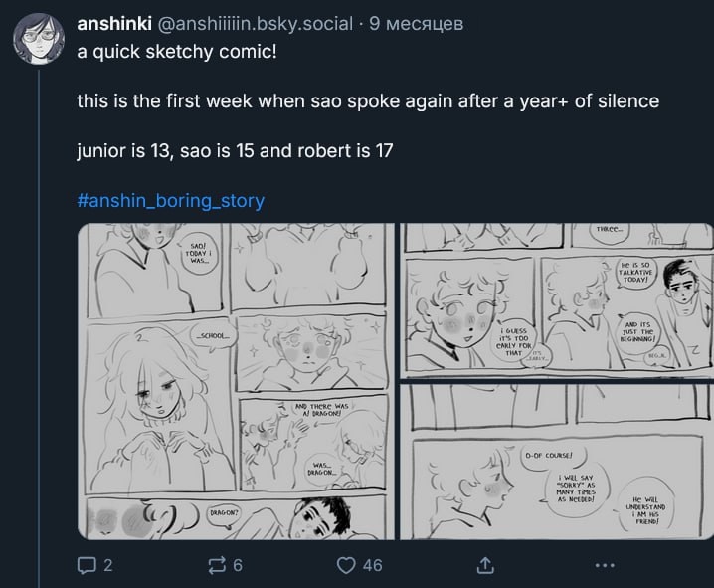Click the line about sao's year of silence

pyautogui.click(x=368, y=101)
